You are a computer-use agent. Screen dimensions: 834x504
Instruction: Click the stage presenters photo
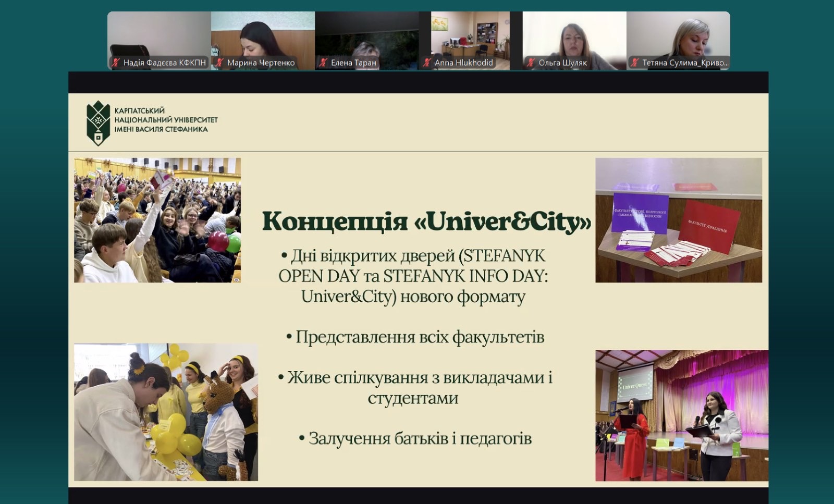(x=681, y=415)
